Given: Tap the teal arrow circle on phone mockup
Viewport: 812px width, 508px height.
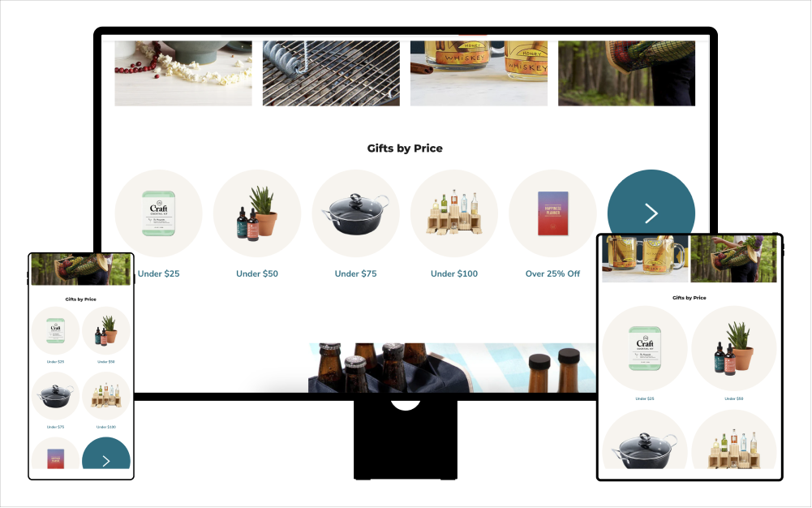Looking at the screenshot, I should tap(106, 454).
